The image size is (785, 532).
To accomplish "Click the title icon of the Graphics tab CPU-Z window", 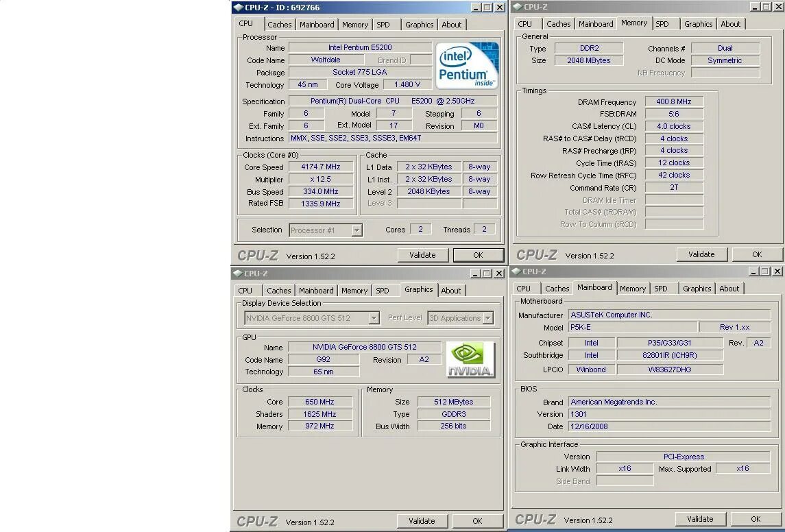I will click(x=239, y=274).
